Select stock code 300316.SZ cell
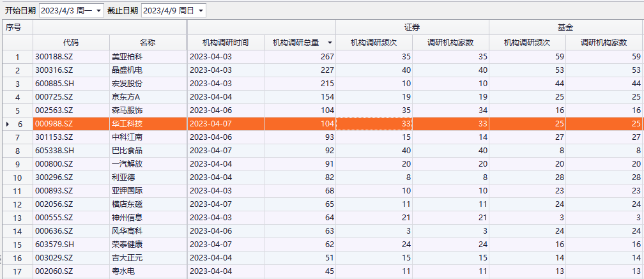644x279 pixels. [54, 70]
